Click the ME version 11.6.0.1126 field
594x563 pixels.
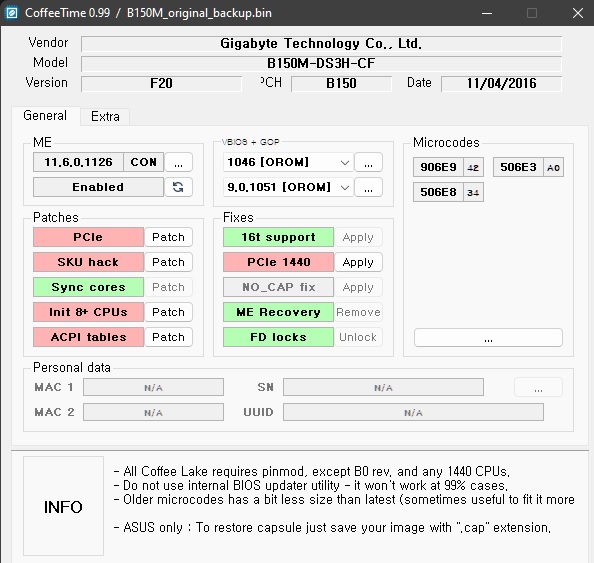(x=78, y=162)
